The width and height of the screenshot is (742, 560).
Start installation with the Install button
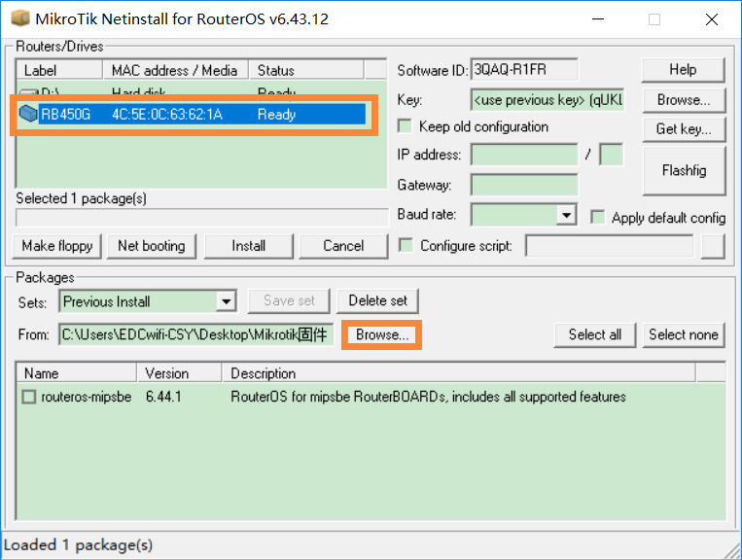point(248,246)
